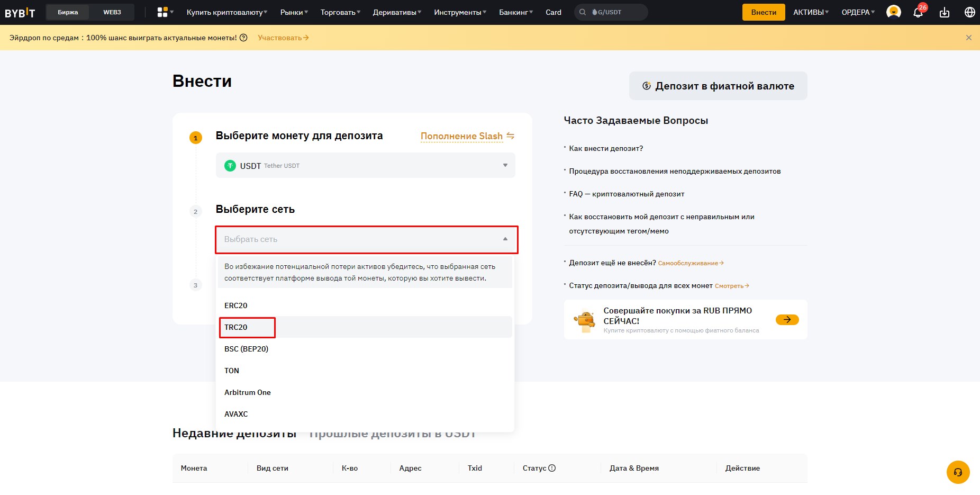
Task: Click the Bybit logo
Action: coord(20,12)
